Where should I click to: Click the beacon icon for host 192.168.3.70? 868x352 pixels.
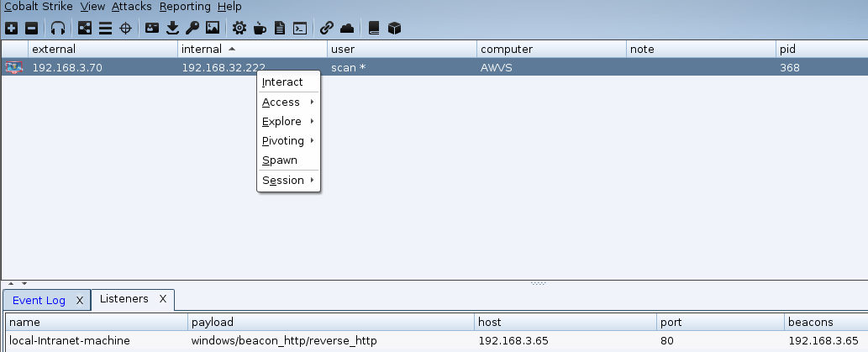pyautogui.click(x=14, y=67)
